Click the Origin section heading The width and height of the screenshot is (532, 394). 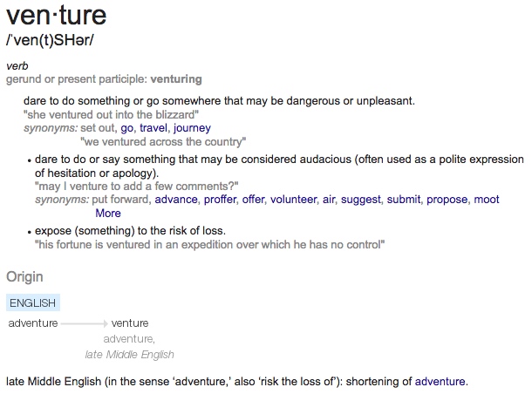coord(24,277)
